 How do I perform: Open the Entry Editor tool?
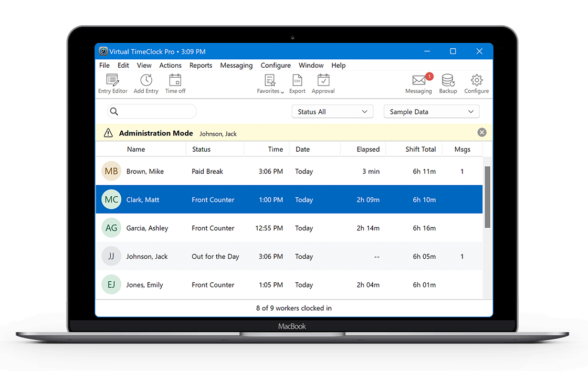click(112, 83)
